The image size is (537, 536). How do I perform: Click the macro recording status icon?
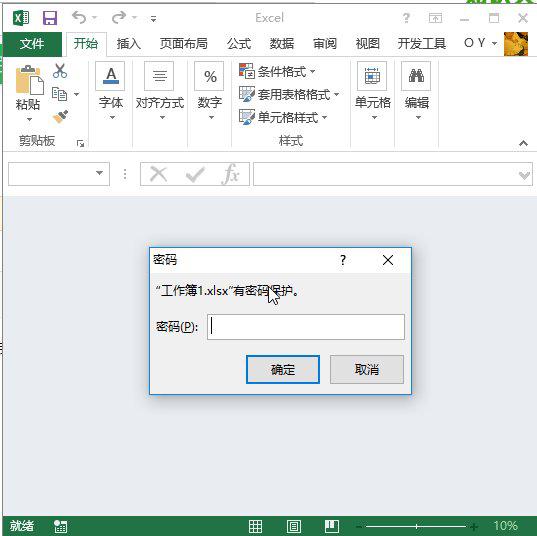[x=61, y=526]
